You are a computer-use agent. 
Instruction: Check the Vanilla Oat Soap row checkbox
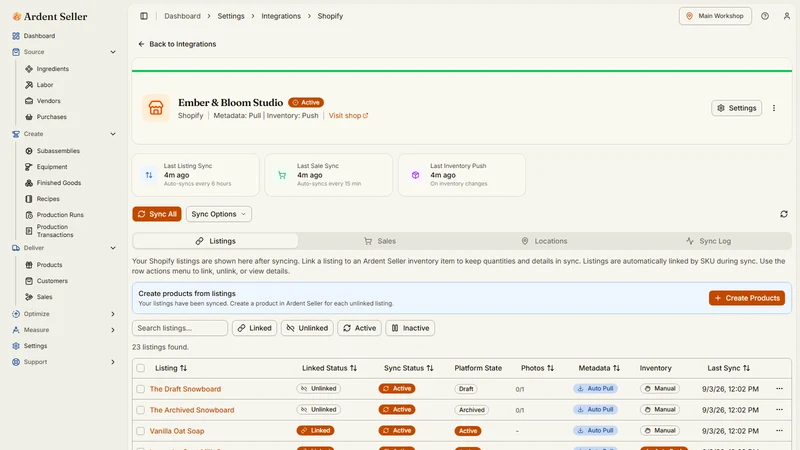click(x=141, y=431)
